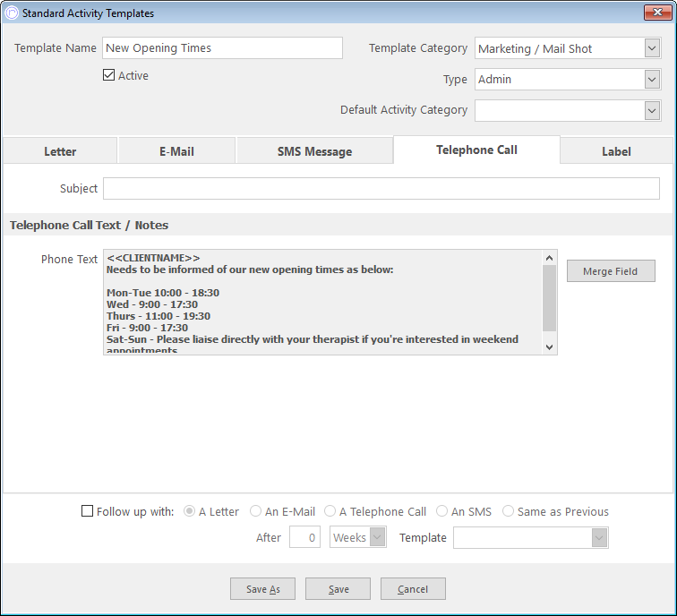Viewport: 677px width, 616px height.
Task: Select the A Letter radio option
Action: (x=189, y=511)
